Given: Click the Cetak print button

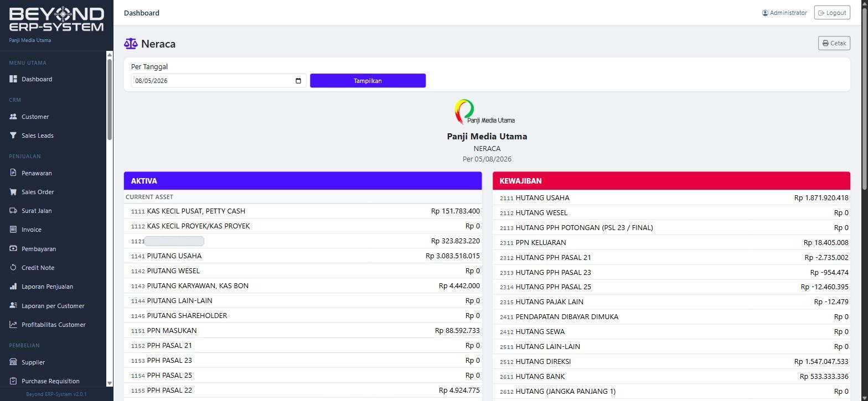Looking at the screenshot, I should pyautogui.click(x=834, y=43).
